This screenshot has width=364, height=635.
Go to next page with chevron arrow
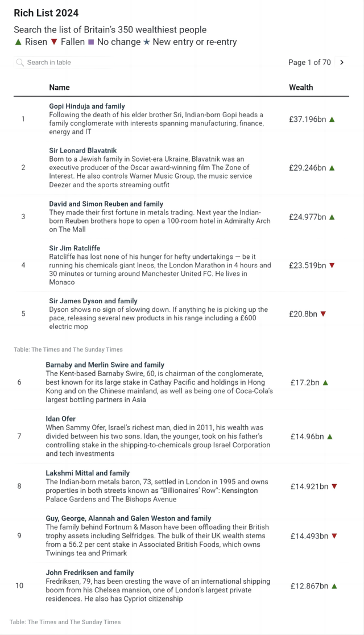[342, 63]
